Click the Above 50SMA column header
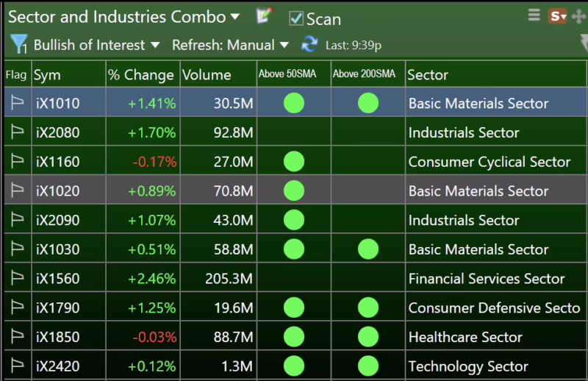Screen dimensions: 588x381 [293, 74]
